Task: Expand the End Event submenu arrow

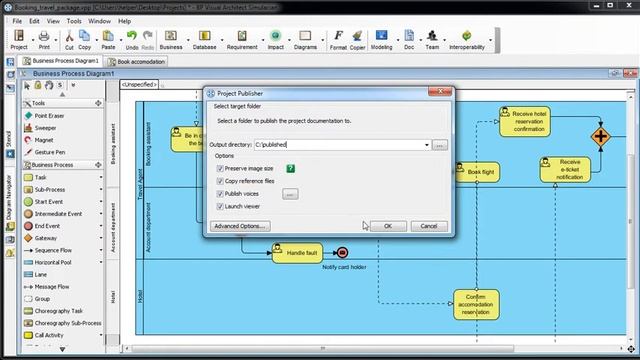Action: coord(101,226)
